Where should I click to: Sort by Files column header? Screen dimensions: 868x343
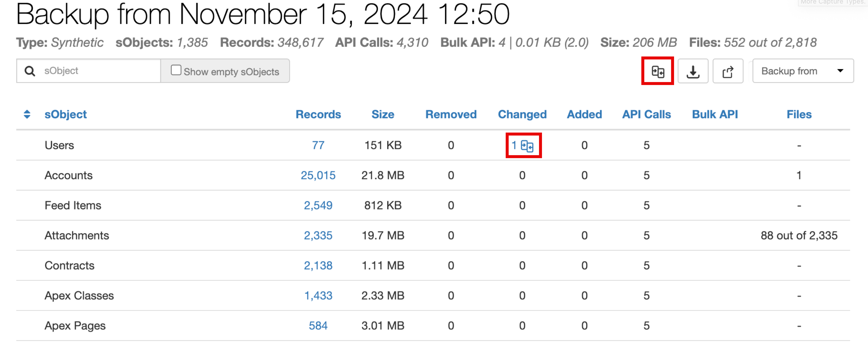(x=799, y=114)
